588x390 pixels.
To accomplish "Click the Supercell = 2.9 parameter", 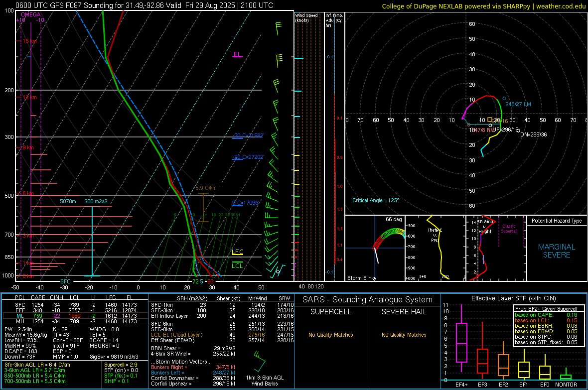I will point(121,365).
